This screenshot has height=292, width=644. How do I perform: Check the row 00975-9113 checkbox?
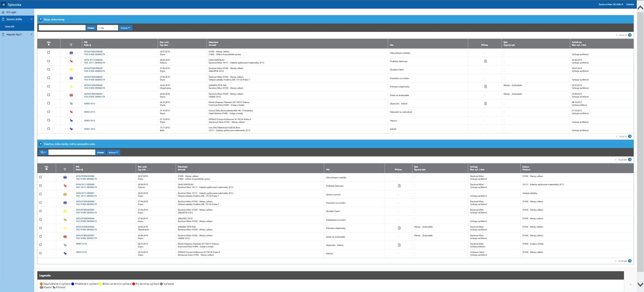40,253
